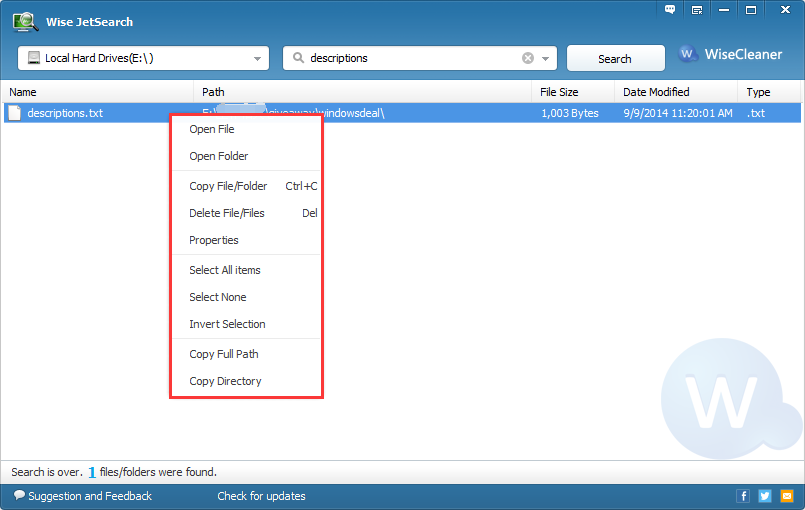
Task: Open Twitter icon in footer
Action: (765, 496)
